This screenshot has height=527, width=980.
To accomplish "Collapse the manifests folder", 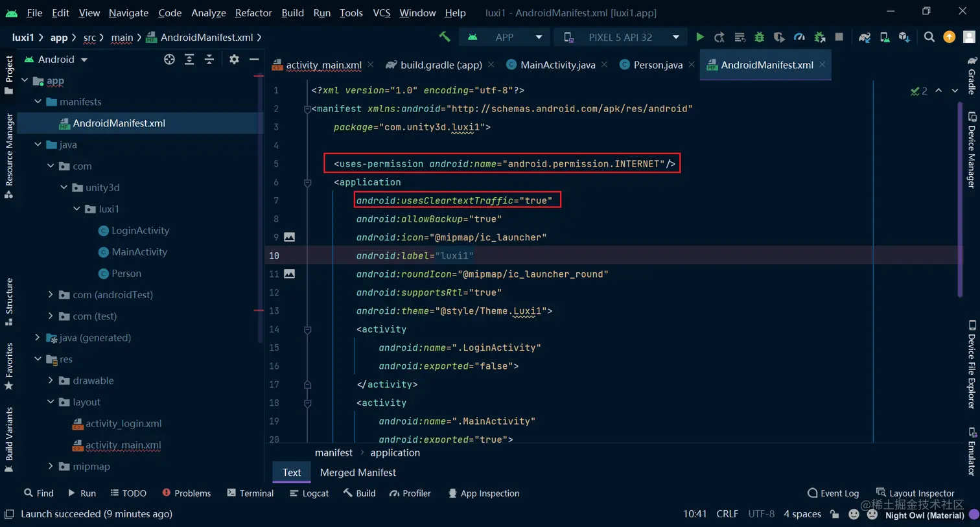I will click(38, 102).
